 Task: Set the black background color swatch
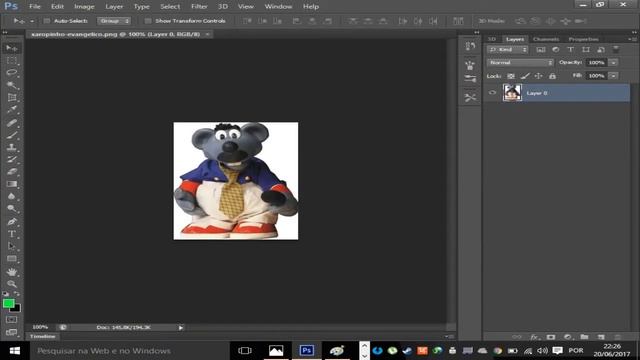17,309
